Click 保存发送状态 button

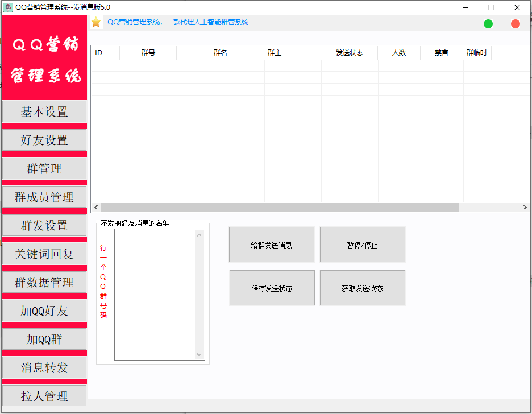pyautogui.click(x=272, y=288)
